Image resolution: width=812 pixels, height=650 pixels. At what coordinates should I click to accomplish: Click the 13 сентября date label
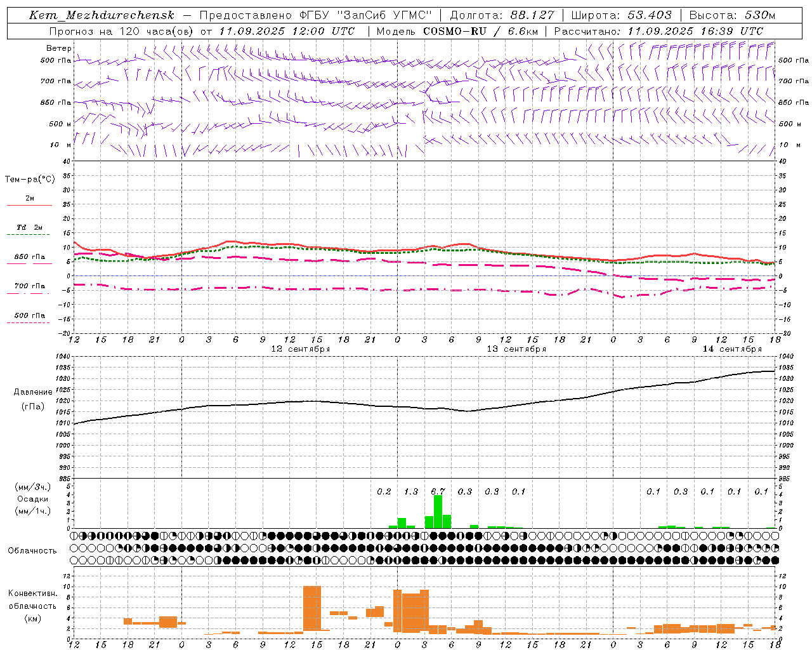pyautogui.click(x=516, y=349)
